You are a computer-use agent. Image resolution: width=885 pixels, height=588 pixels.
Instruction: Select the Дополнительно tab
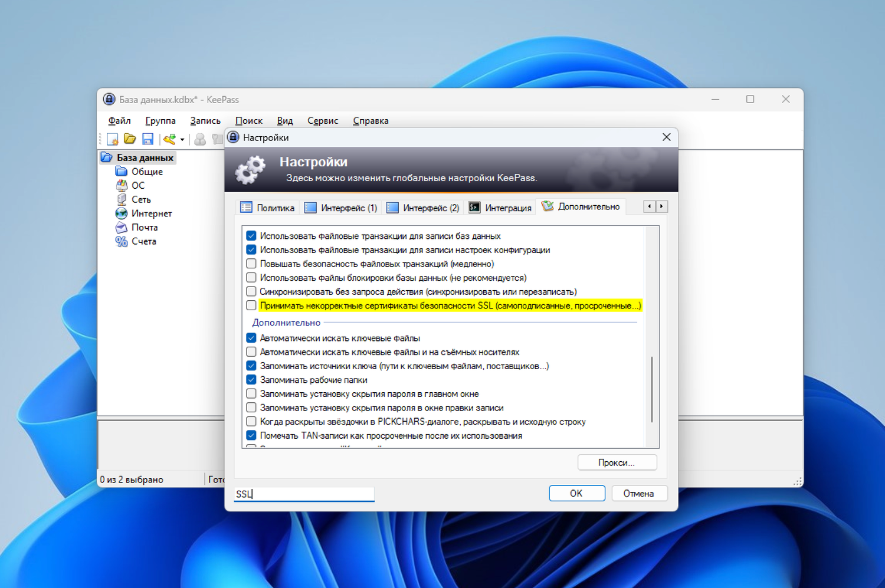click(581, 206)
